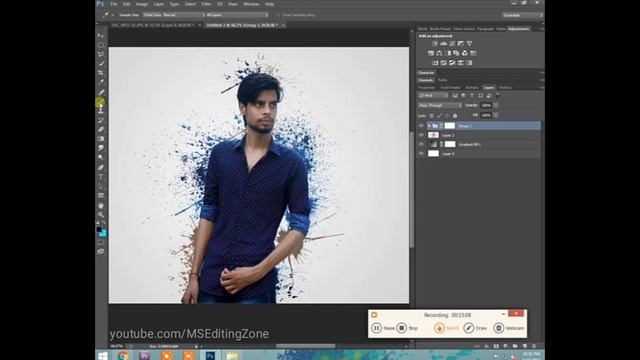Hide the Group 1 layer

tap(421, 126)
